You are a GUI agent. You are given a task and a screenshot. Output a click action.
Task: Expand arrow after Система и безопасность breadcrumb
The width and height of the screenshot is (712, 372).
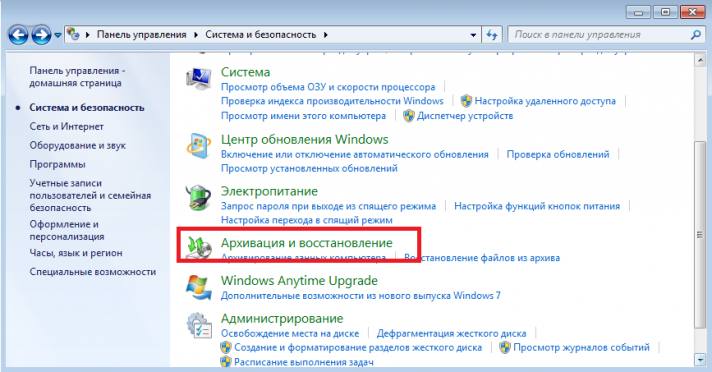pyautogui.click(x=326, y=35)
